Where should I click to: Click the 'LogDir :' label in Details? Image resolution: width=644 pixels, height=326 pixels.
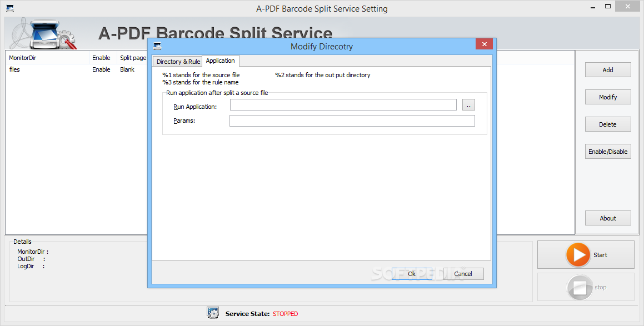point(31,267)
